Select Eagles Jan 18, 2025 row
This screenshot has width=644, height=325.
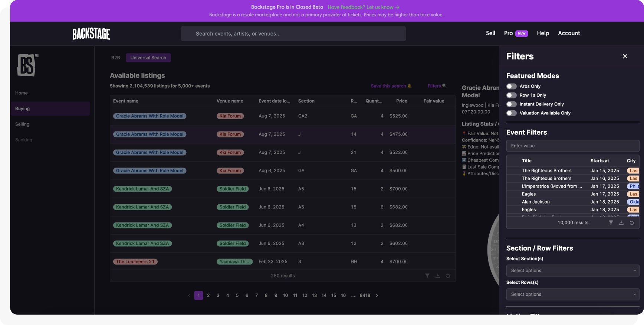573,209
